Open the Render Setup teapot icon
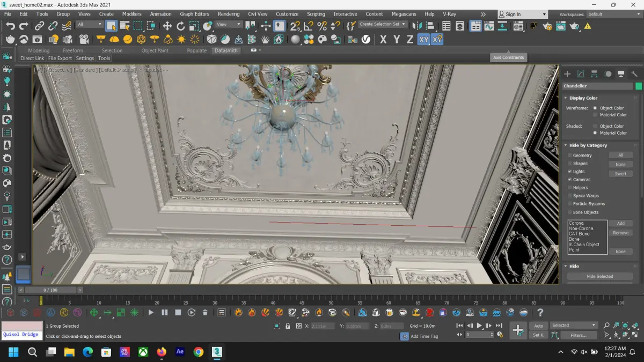 coord(547,25)
